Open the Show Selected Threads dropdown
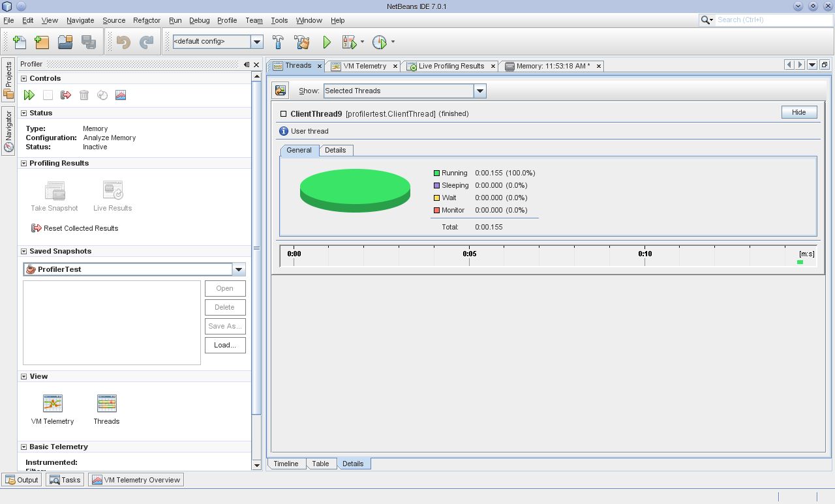Image resolution: width=835 pixels, height=504 pixels. tap(480, 91)
